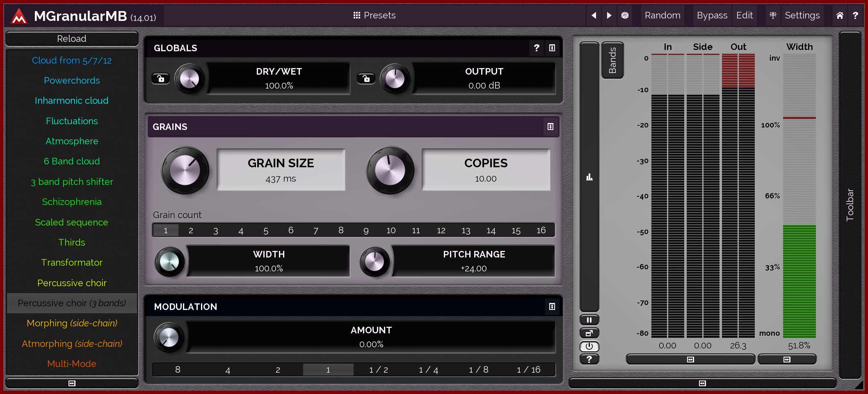
Task: Collapse the Grains section
Action: coord(550,127)
